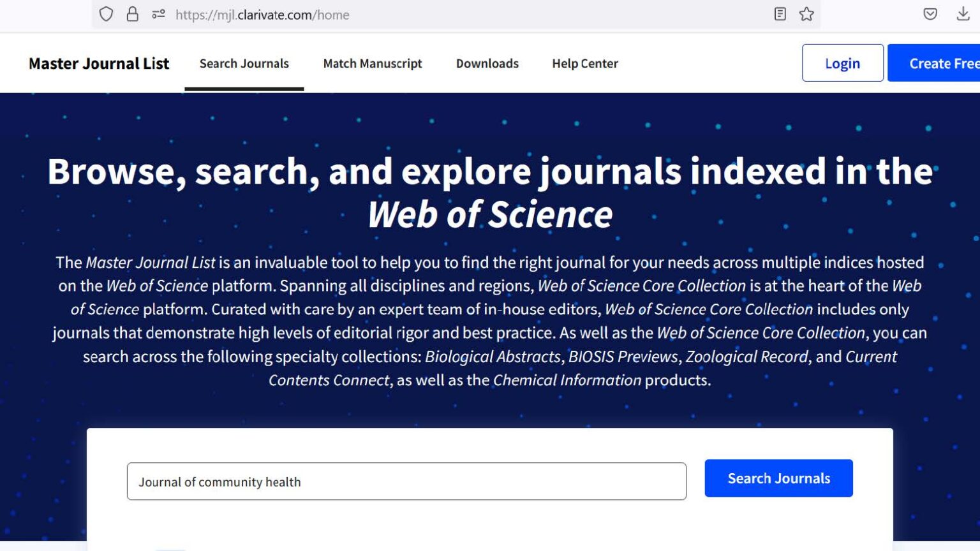This screenshot has width=980, height=551.
Task: Click the 'Web of Science' italic headline
Action: tap(490, 214)
